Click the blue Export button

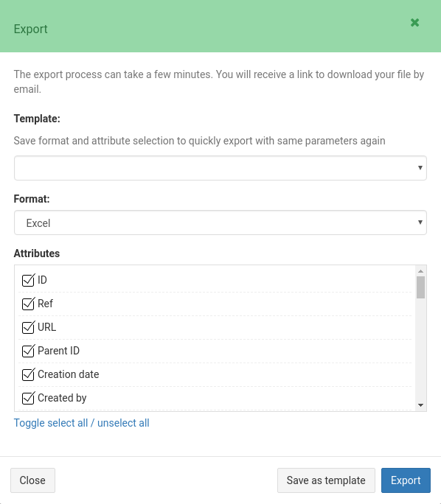406,480
